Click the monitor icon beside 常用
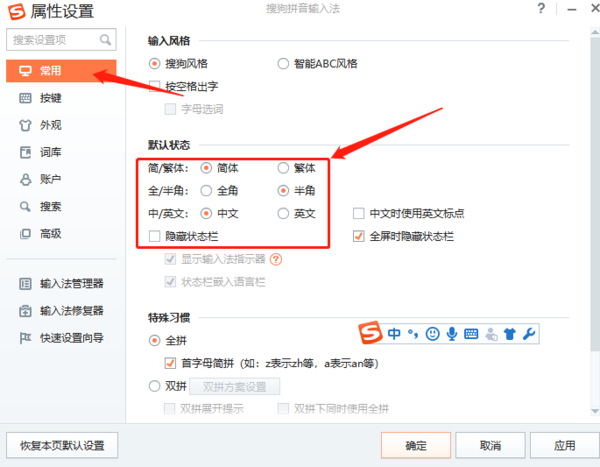The image size is (600, 467). tap(25, 71)
